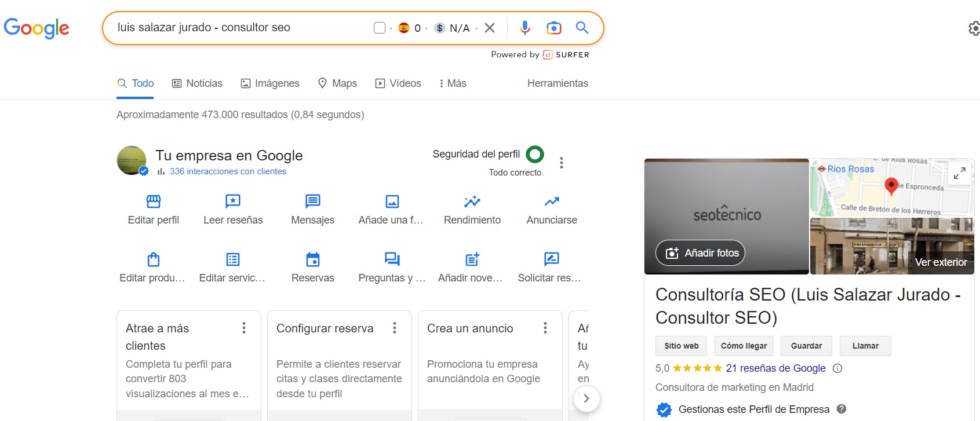Click Anunciarse icon
The height and width of the screenshot is (421, 980).
coord(552,202)
